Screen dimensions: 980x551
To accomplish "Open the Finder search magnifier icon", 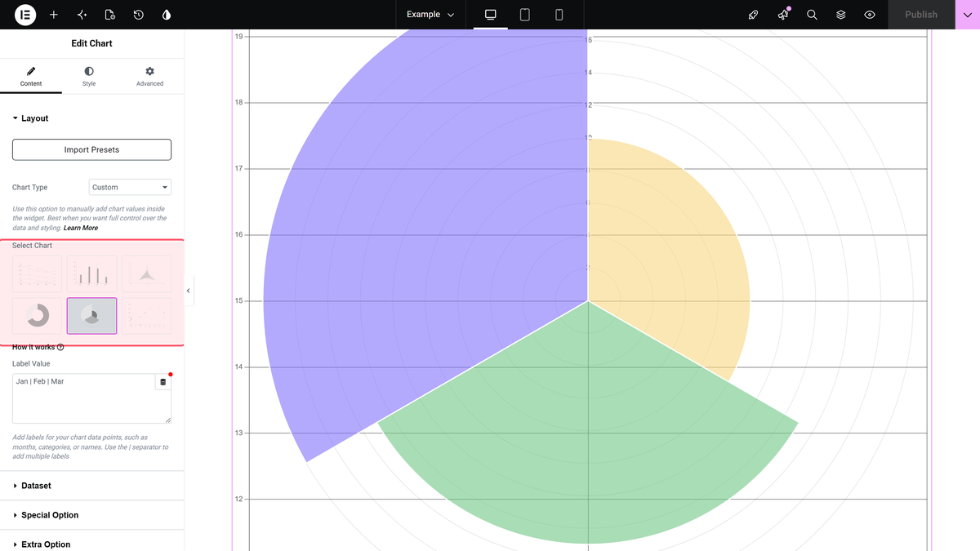I will pyautogui.click(x=812, y=15).
